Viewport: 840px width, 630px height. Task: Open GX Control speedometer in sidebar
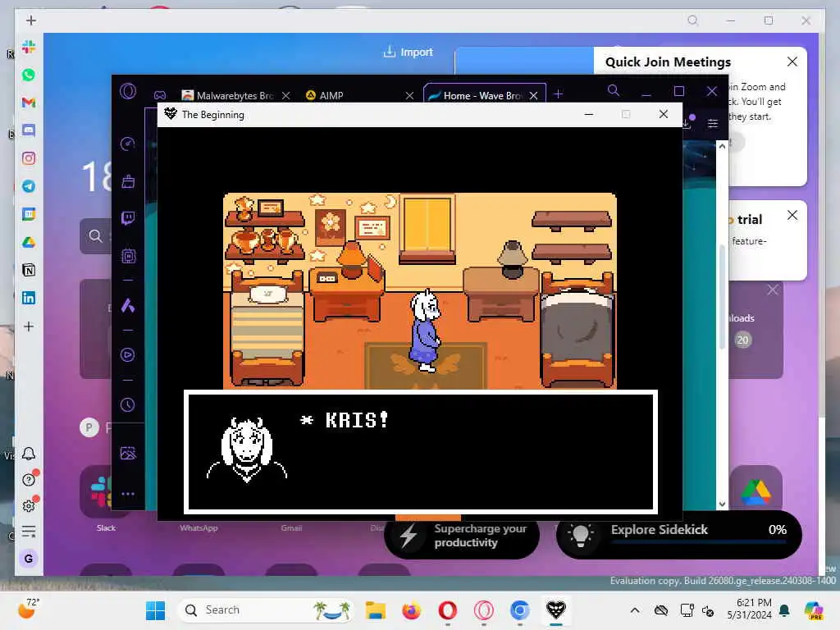128,144
